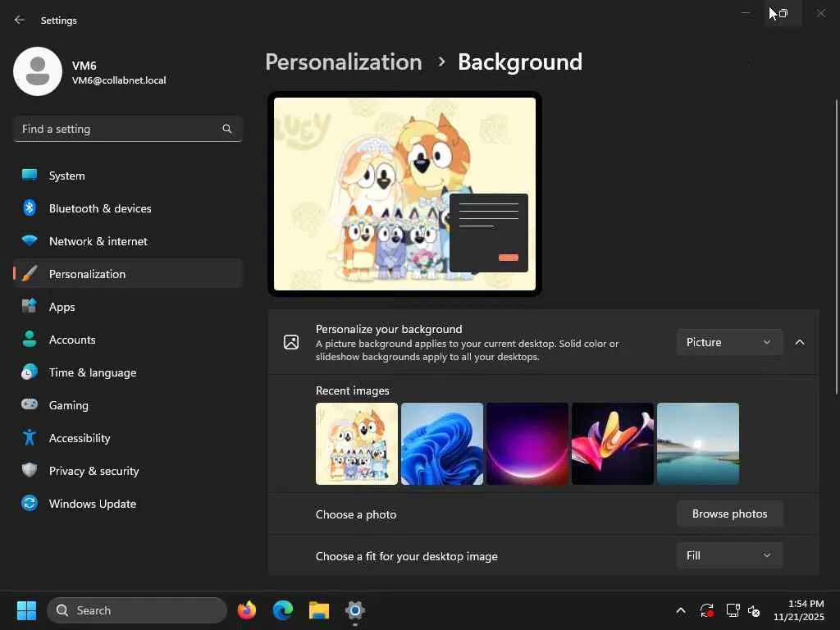Click the Personalization paintbrush icon
Screen dimensions: 840x630
click(30, 274)
